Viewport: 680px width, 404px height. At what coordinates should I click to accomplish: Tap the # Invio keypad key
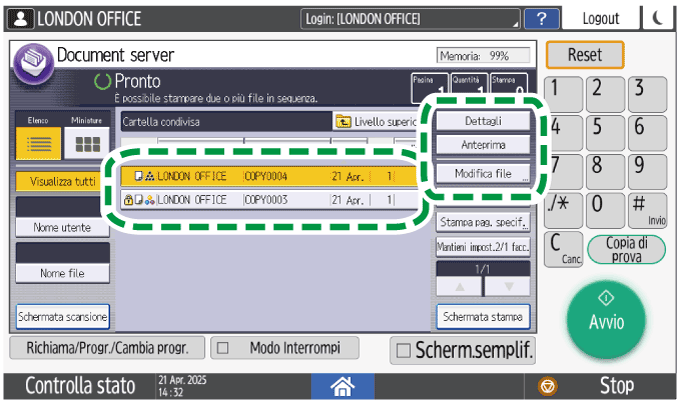[x=647, y=211]
